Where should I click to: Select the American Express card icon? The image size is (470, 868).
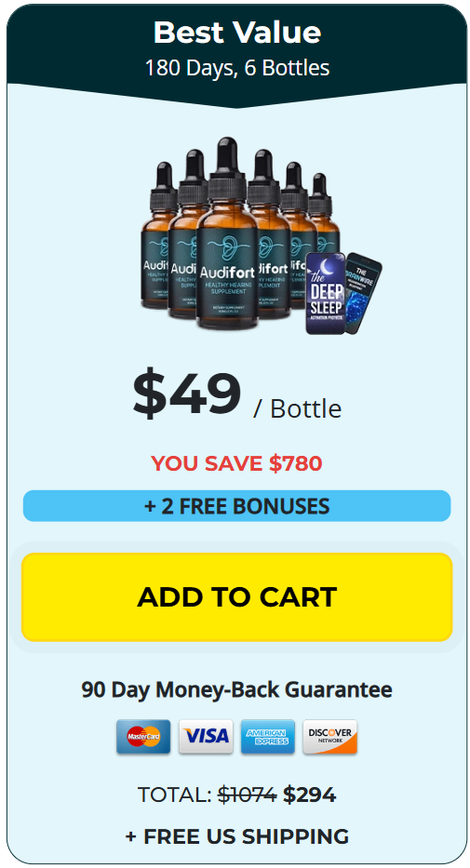pyautogui.click(x=268, y=736)
